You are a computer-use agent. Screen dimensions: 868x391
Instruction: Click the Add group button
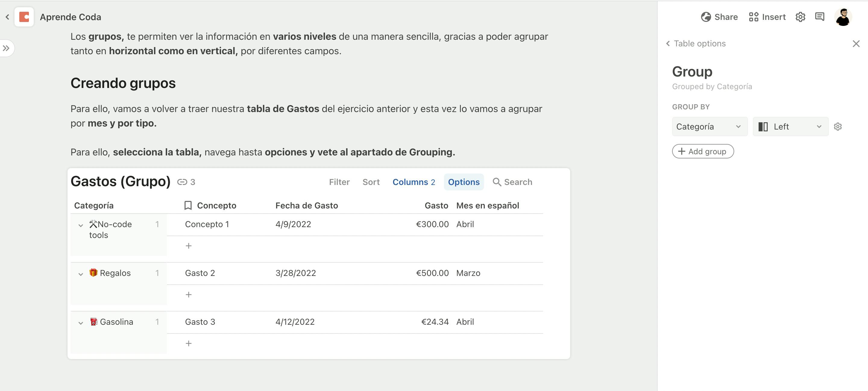[x=703, y=152]
